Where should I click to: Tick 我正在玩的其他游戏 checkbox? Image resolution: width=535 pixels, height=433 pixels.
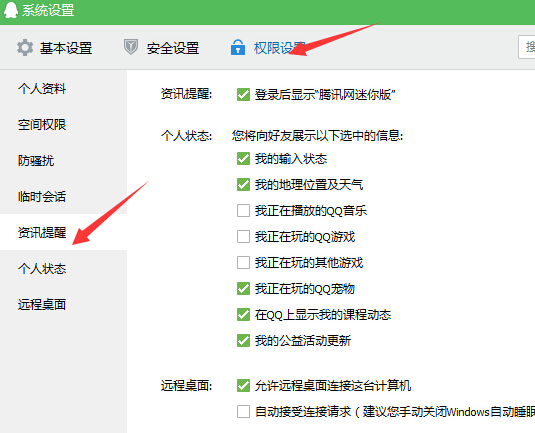[243, 263]
